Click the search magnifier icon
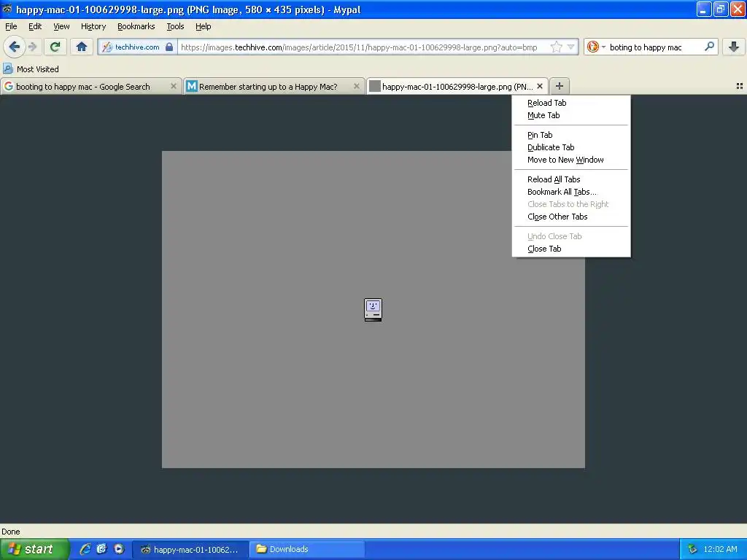747x560 pixels. click(x=709, y=47)
